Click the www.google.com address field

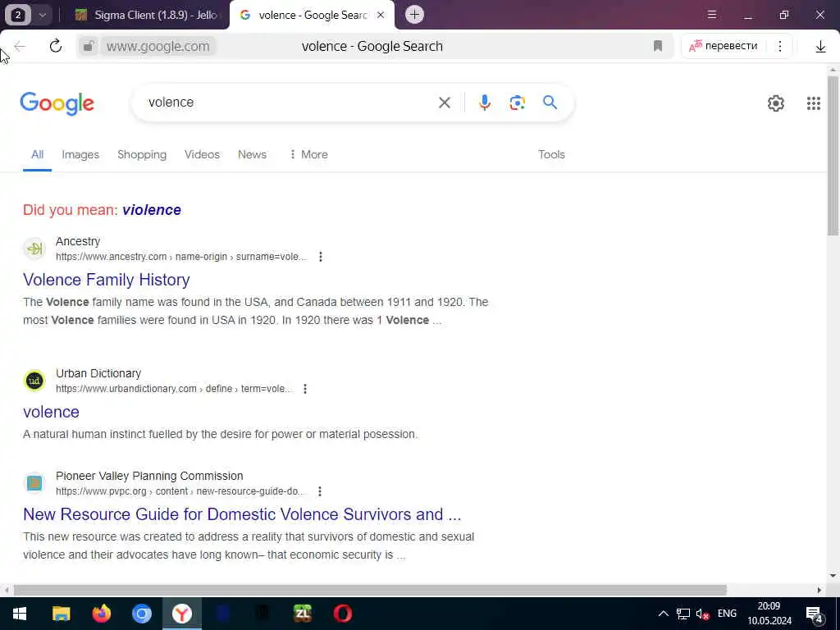(158, 46)
